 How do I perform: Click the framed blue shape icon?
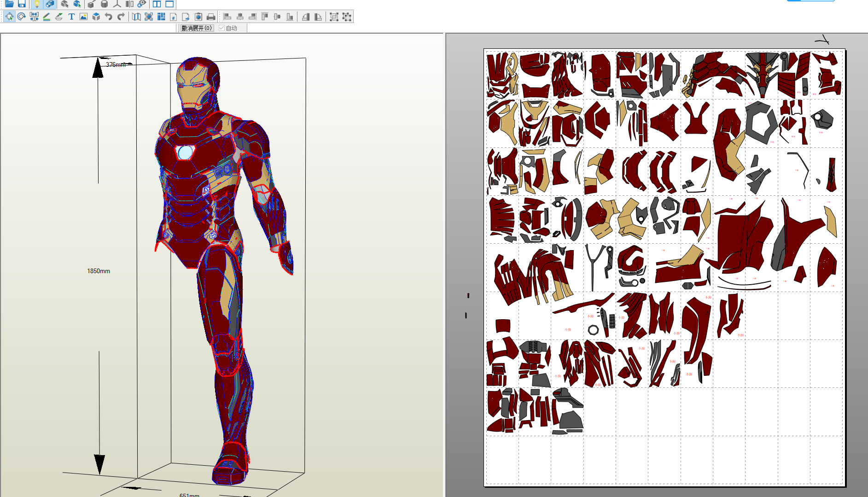point(149,17)
